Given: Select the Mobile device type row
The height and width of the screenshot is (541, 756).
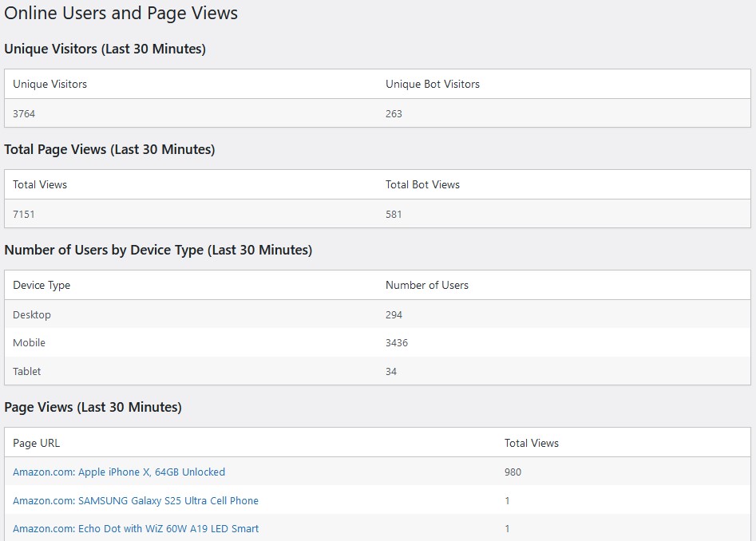Looking at the screenshot, I should pyautogui.click(x=29, y=342).
